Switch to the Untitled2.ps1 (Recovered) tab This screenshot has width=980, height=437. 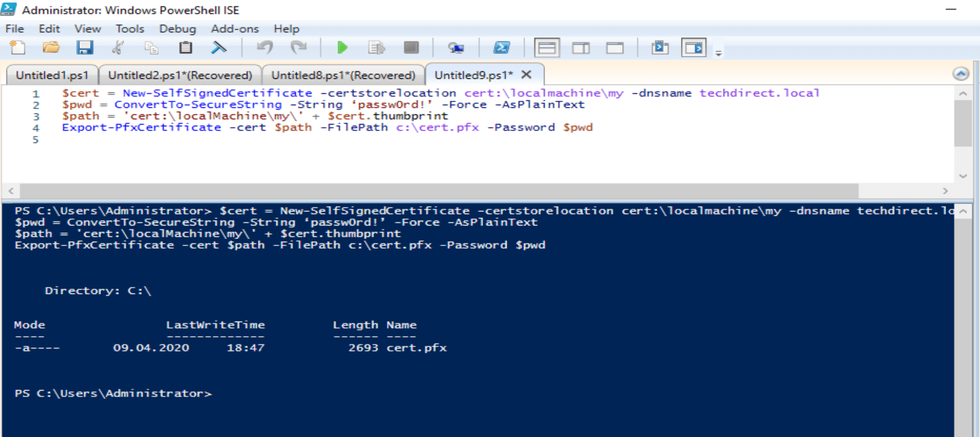pyautogui.click(x=180, y=75)
